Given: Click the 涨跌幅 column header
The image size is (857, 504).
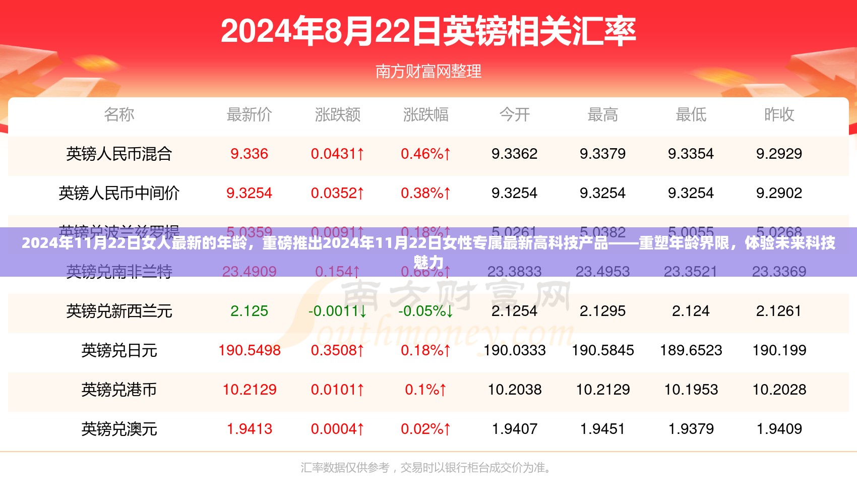Looking at the screenshot, I should (x=425, y=114).
